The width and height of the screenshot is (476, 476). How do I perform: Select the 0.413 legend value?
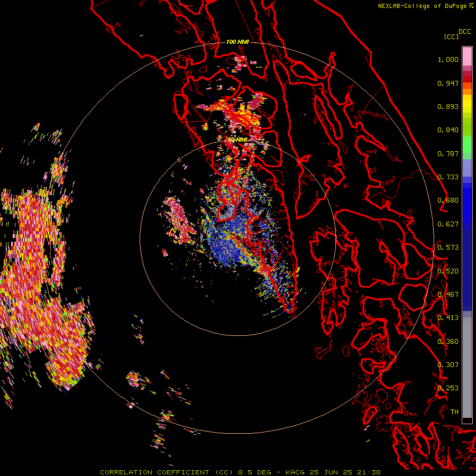coord(448,318)
